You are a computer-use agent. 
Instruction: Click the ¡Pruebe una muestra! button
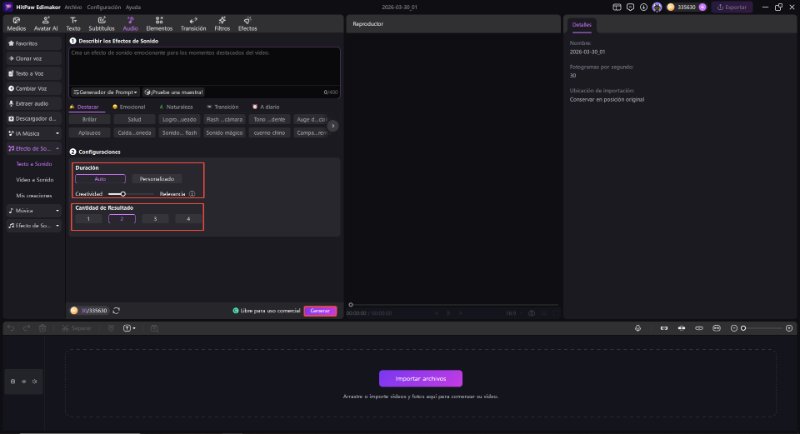173,92
